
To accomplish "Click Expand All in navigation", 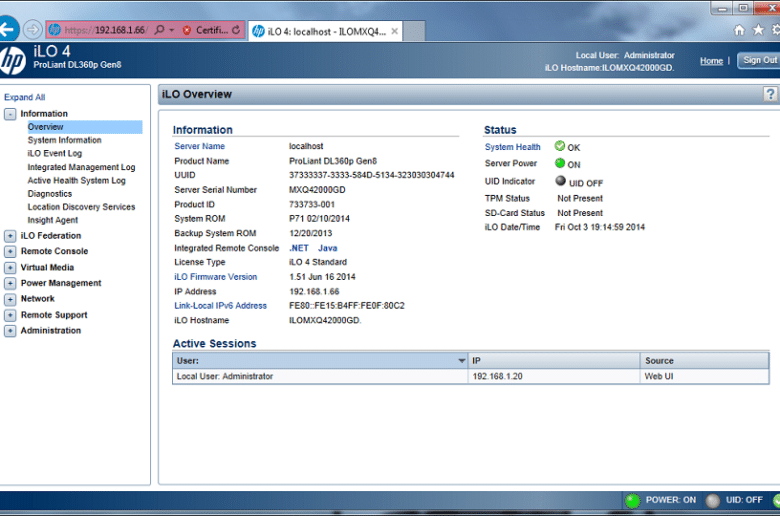I will [x=24, y=97].
